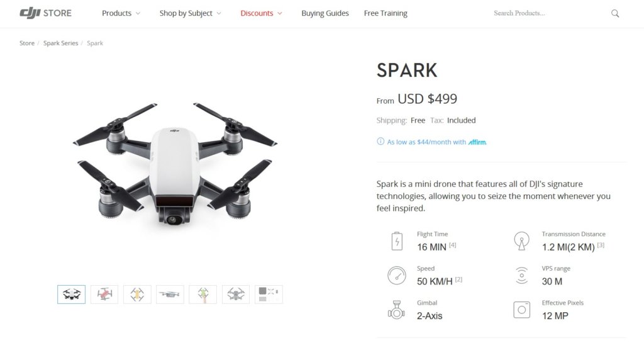This screenshot has width=644, height=343.
Task: Follow the Store breadcrumb link
Action: pyautogui.click(x=27, y=43)
